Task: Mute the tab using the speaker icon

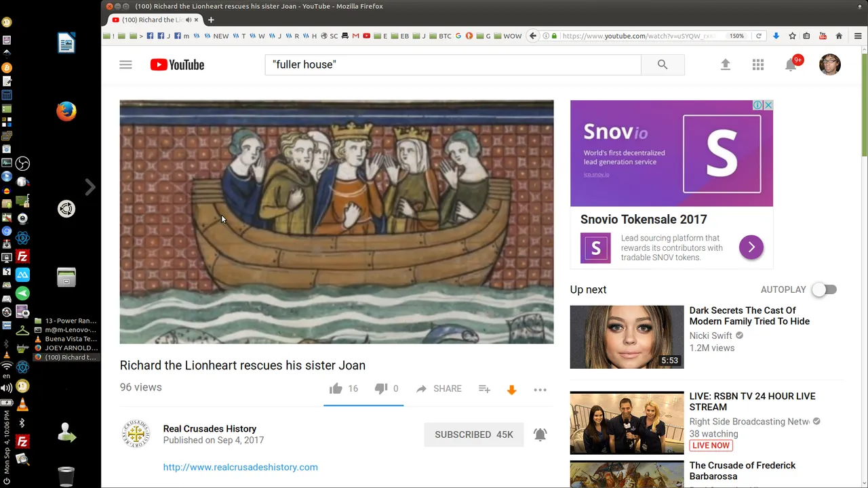Action: point(189,20)
